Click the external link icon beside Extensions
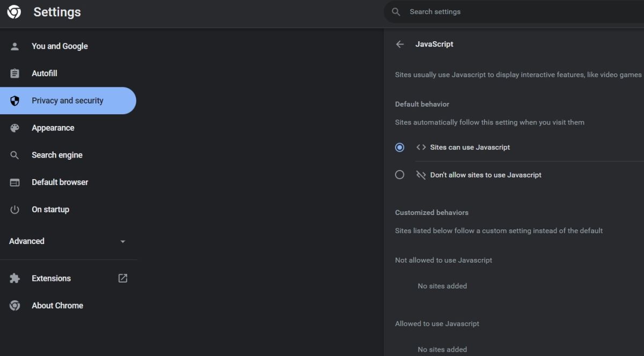Viewport: 644px width, 356px height. (123, 278)
